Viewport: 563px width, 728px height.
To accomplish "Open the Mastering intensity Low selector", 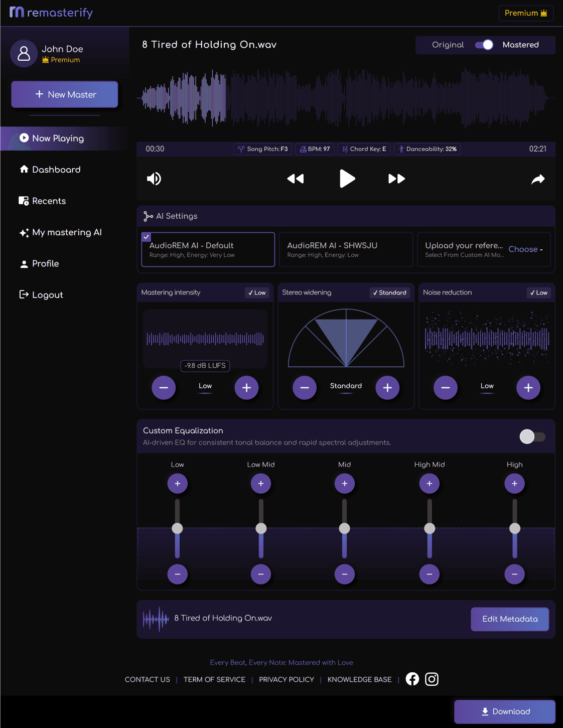I will 257,293.
